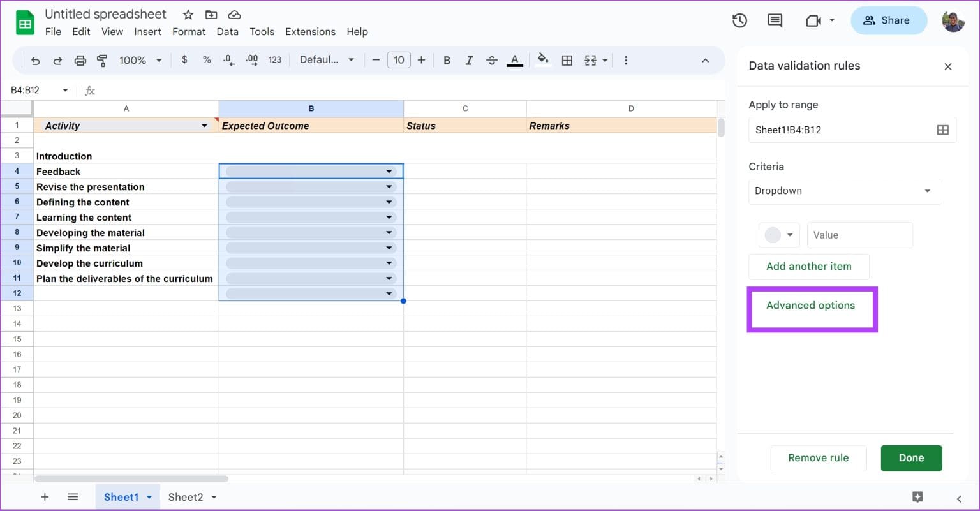980x511 pixels.
Task: Select the format as currency icon
Action: [184, 59]
